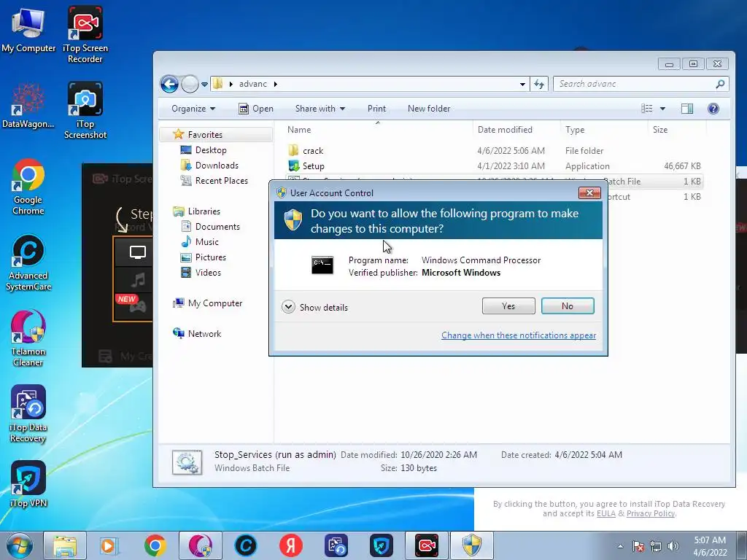Viewport: 747px width, 560px height.
Task: Click Yes in the User Account Control dialog
Action: 508,306
